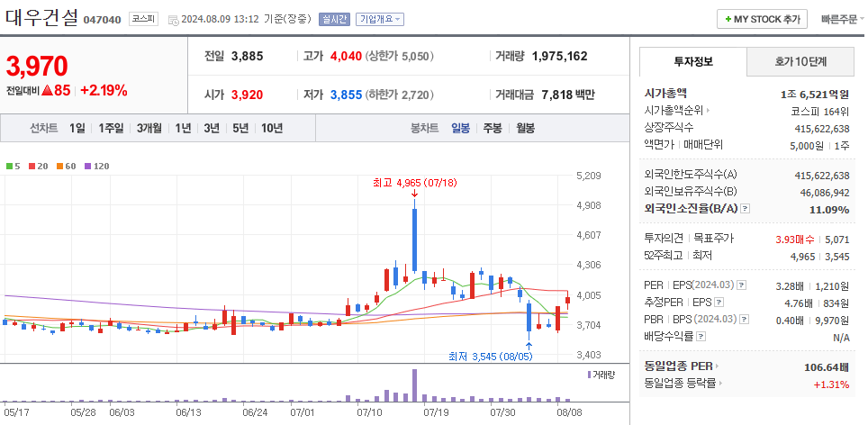The height and width of the screenshot is (425, 868).
Task: Click the 거래량 value 1,975,162
Action: click(560, 56)
